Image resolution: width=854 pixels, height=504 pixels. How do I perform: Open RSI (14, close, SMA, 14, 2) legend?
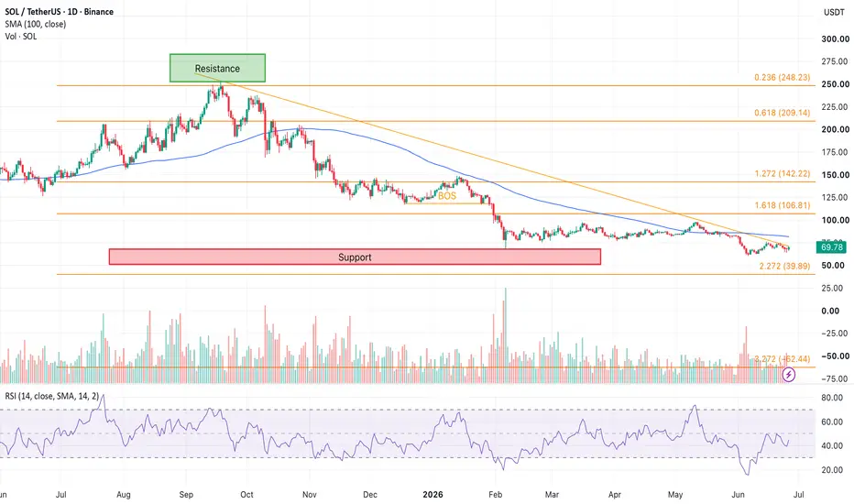coord(51,396)
